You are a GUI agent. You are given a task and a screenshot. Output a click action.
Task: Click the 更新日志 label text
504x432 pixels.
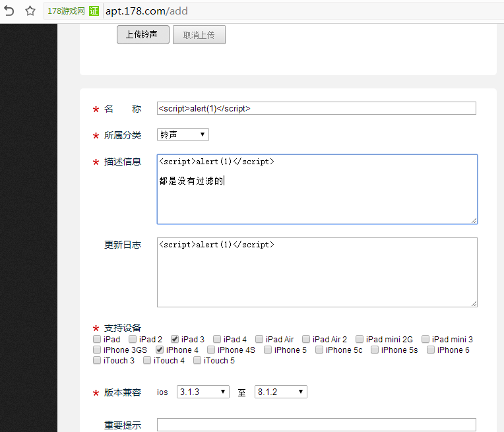point(123,245)
